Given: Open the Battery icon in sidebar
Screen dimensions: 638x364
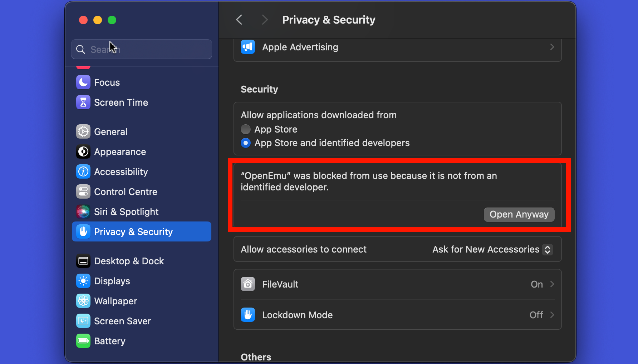Looking at the screenshot, I should [83, 341].
